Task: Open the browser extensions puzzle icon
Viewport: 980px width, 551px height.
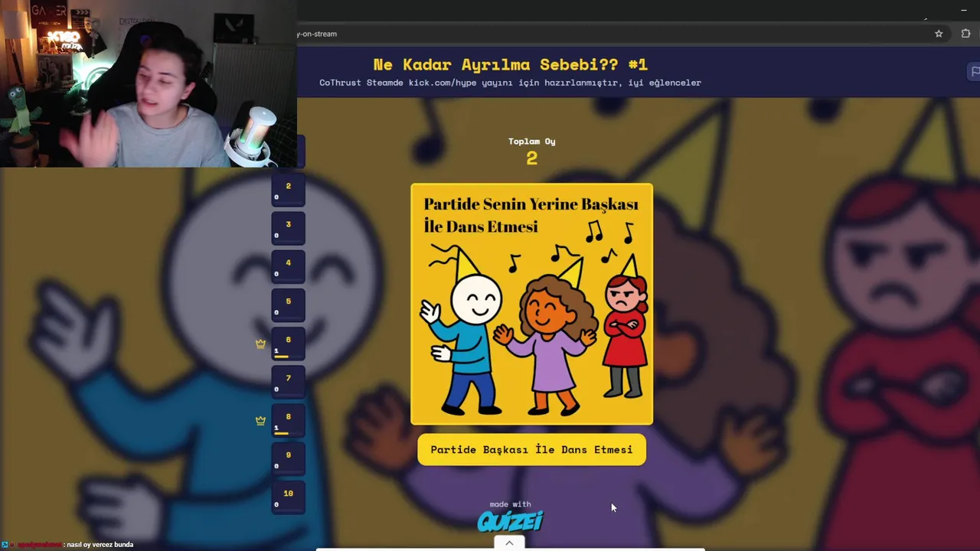Action: (965, 34)
